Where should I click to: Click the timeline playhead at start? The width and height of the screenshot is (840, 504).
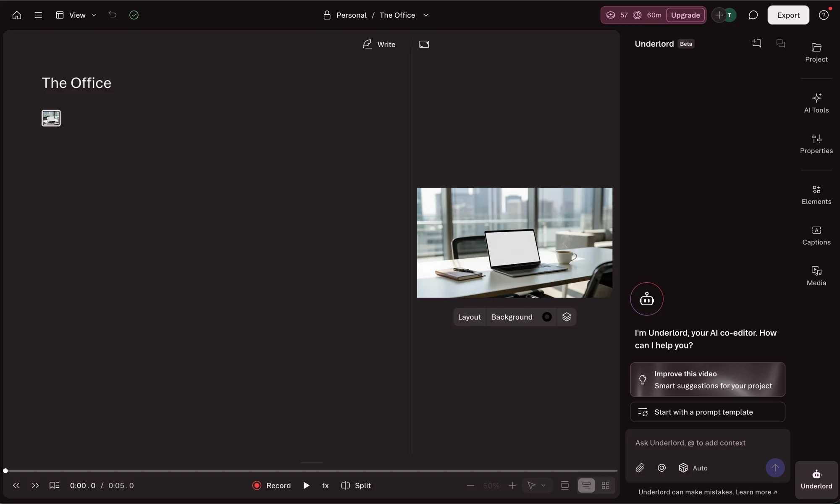[5, 471]
